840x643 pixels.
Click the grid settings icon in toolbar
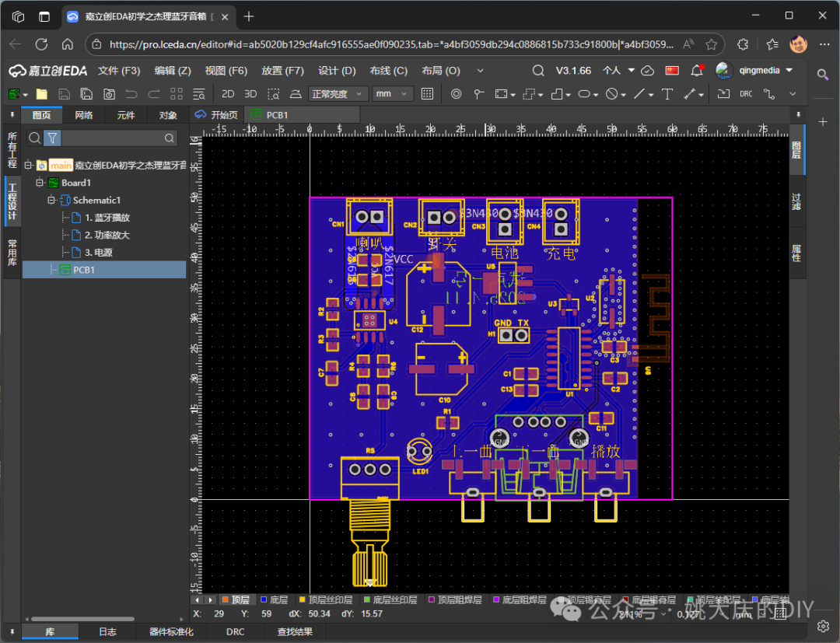pyautogui.click(x=427, y=94)
